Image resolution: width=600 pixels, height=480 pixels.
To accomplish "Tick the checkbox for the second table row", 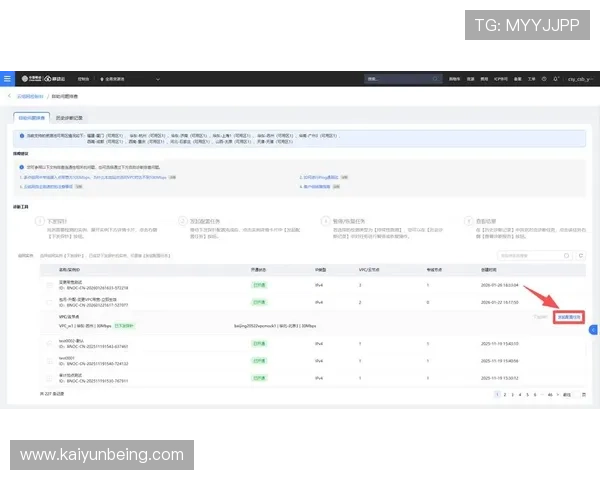I will (x=49, y=301).
